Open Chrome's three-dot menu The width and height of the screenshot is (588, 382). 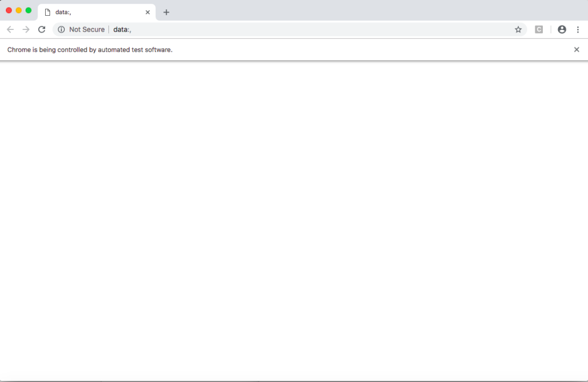point(578,29)
